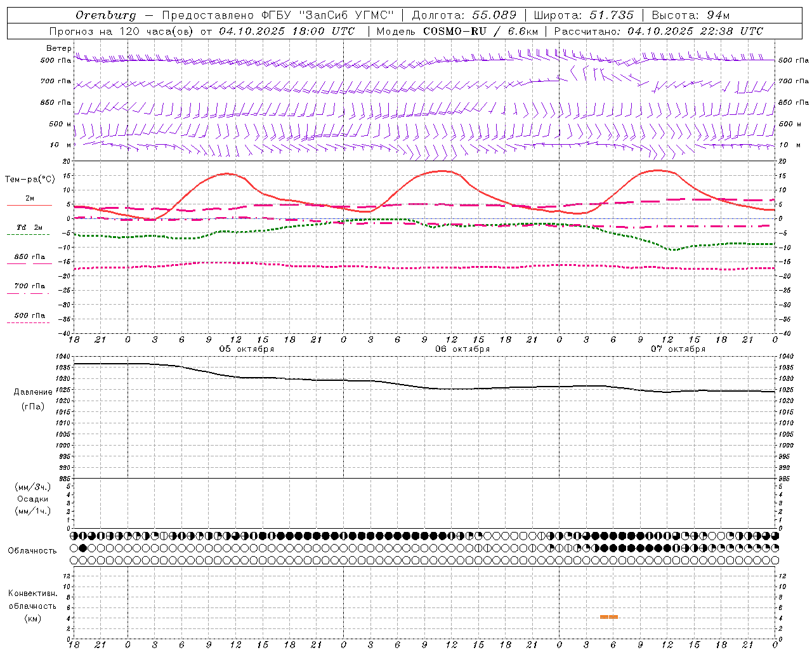Viewport: 812px width, 650px height.
Task: Click the "(км)" unit under convective cloud label
Action: (x=33, y=618)
